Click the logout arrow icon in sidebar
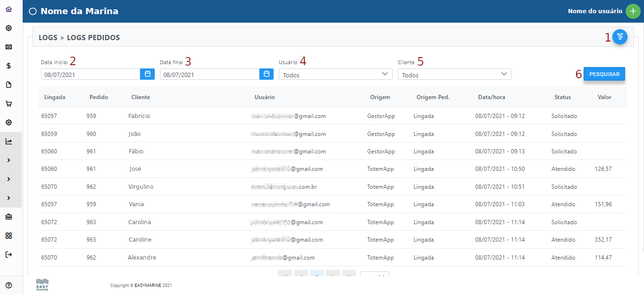The image size is (644, 294). coord(8,255)
